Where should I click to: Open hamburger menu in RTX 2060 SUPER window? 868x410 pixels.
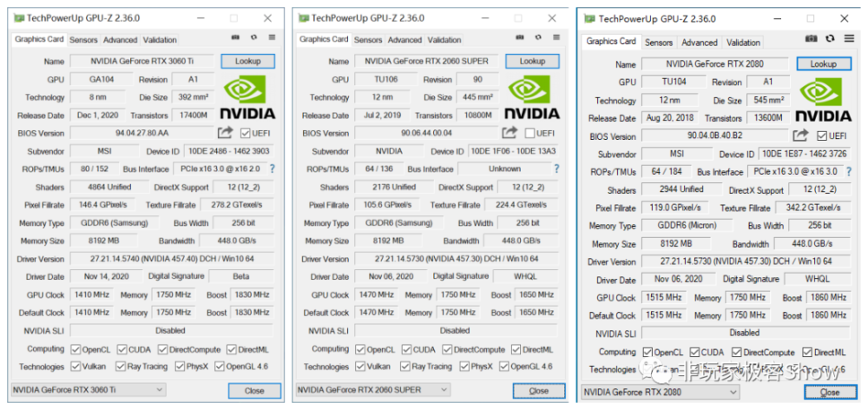[x=556, y=37]
